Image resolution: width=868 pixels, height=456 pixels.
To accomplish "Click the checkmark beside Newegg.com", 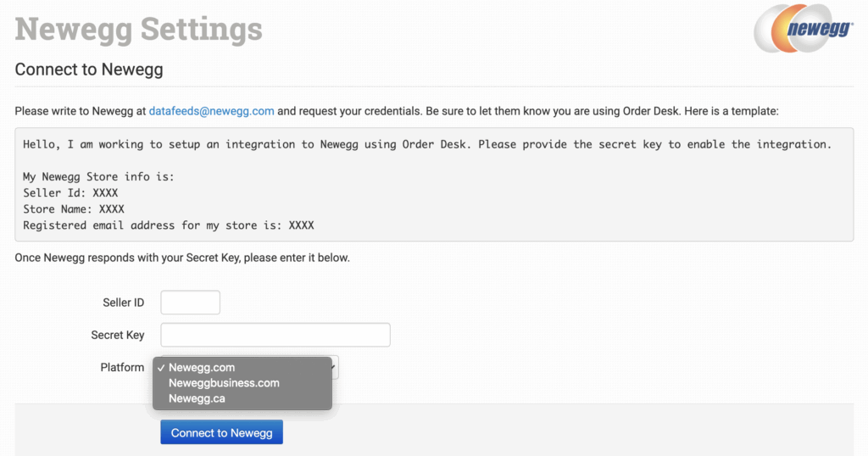I will tap(161, 368).
